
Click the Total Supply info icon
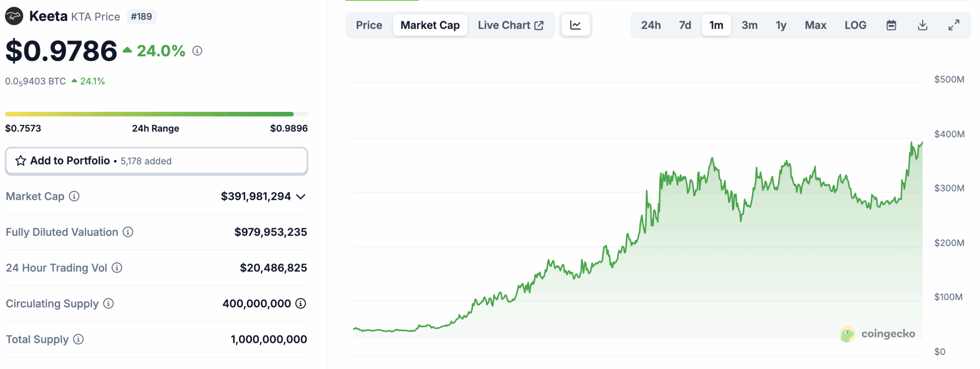[78, 339]
